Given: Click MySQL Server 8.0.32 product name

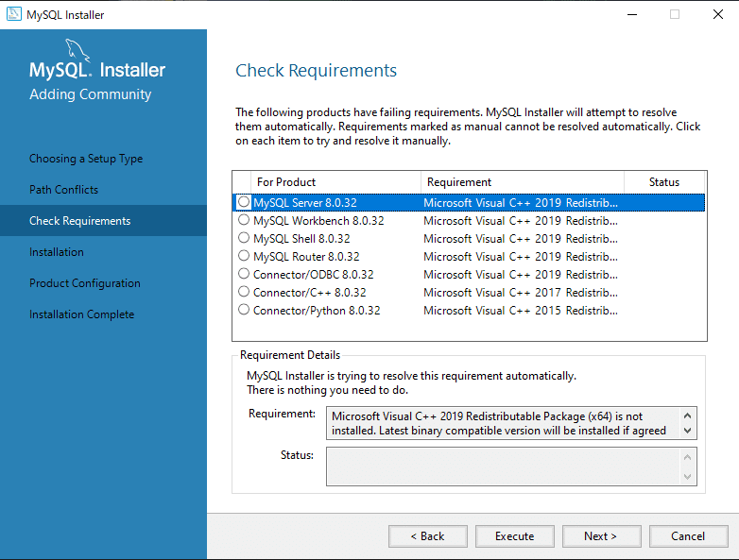Looking at the screenshot, I should [x=305, y=202].
